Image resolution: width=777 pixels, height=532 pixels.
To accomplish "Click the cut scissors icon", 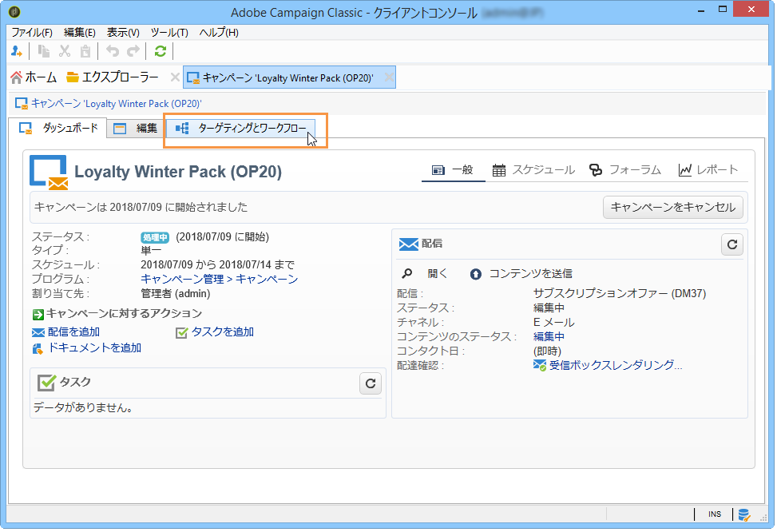I will (x=65, y=50).
